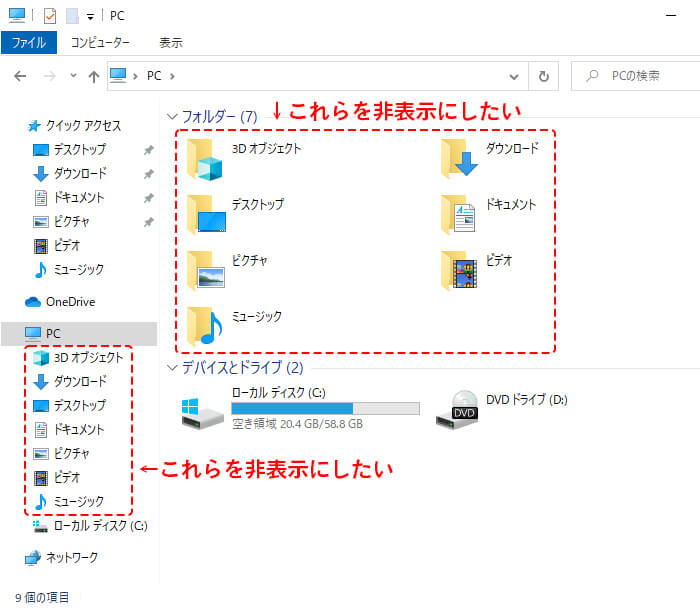Click the C: drive free space bar
700x610 pixels.
[325, 408]
